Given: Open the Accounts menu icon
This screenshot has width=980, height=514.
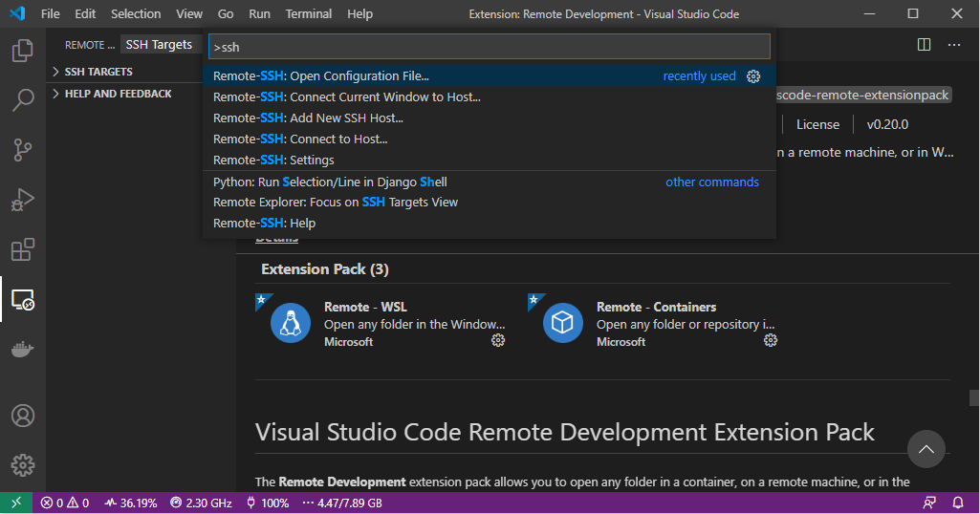Looking at the screenshot, I should (23, 416).
